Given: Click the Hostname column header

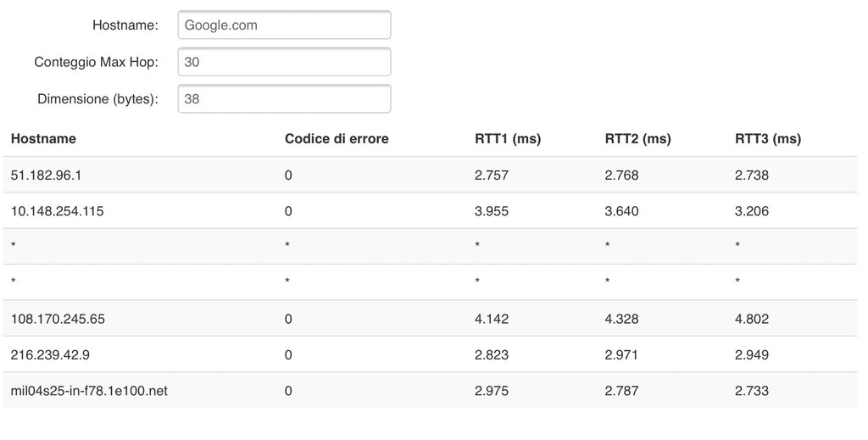Looking at the screenshot, I should point(43,139).
